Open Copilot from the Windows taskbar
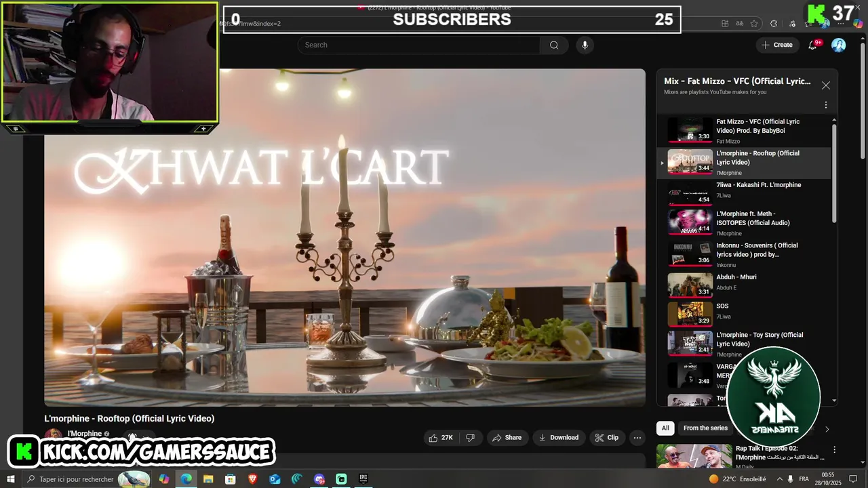 tap(164, 479)
